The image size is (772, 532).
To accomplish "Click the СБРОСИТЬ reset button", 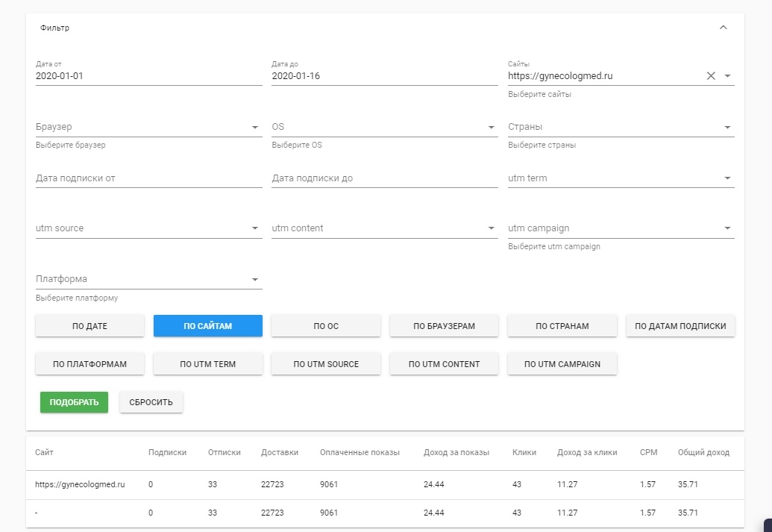I will (x=151, y=402).
